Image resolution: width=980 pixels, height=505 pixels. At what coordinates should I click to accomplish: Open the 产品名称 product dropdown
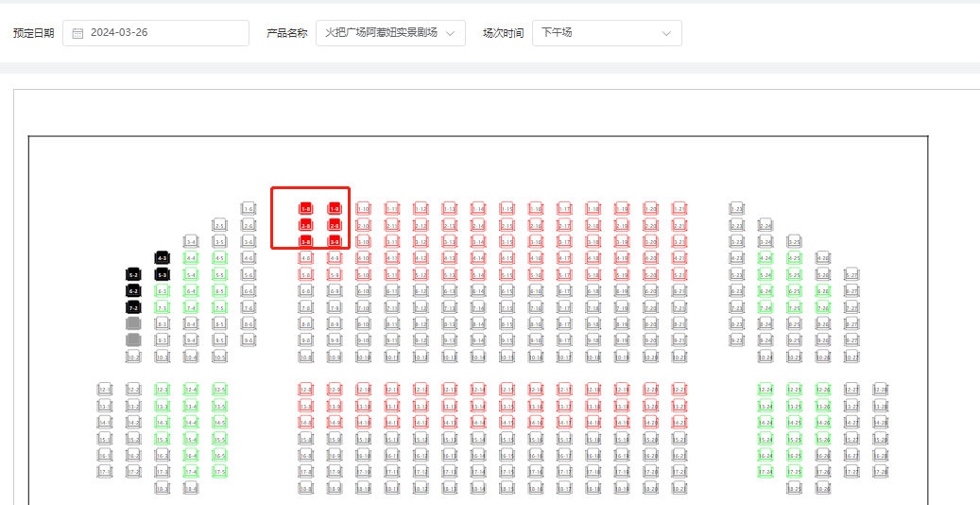click(390, 33)
